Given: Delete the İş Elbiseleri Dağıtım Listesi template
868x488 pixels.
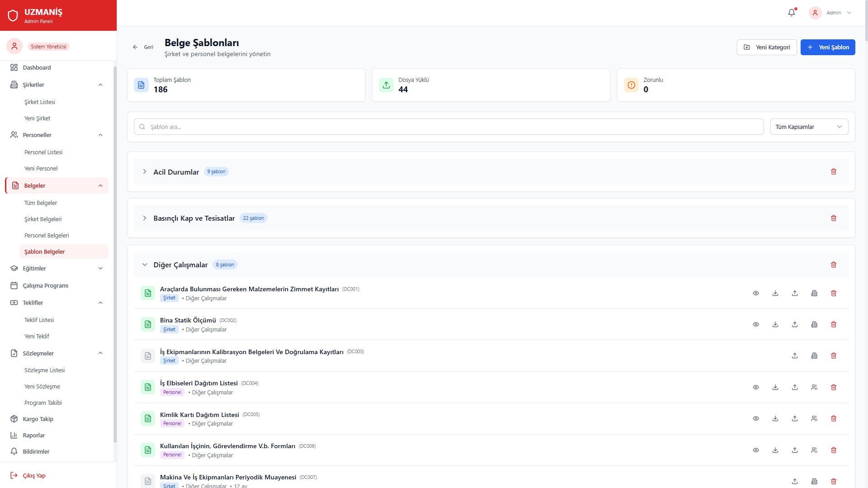Looking at the screenshot, I should tap(833, 388).
